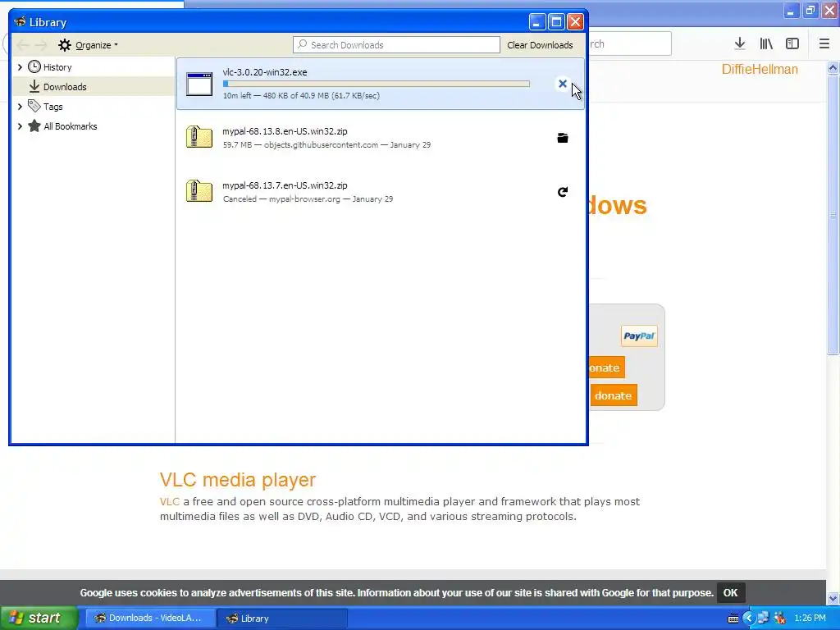Open containing folder for mypal-68.13.8 zip
This screenshot has height=630, width=840.
tap(563, 138)
